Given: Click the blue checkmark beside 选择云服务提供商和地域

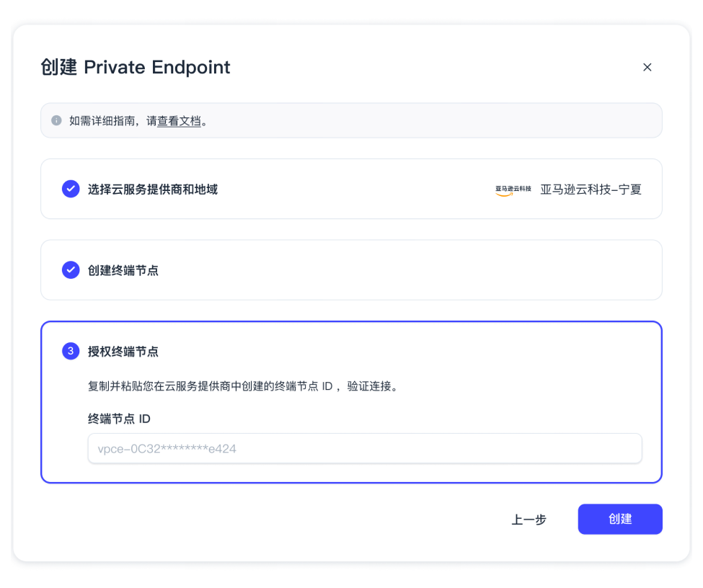Looking at the screenshot, I should pyautogui.click(x=70, y=189).
